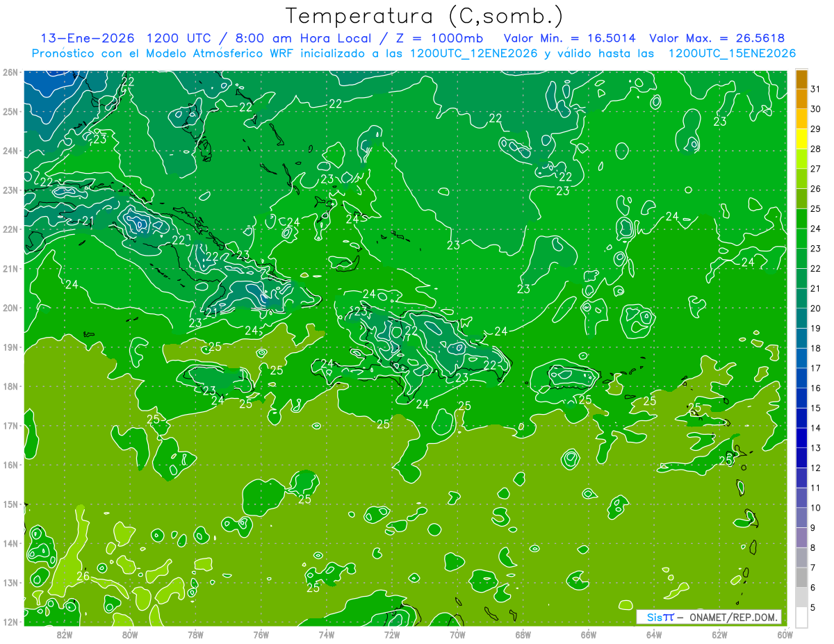The width and height of the screenshot is (834, 644).
Task: Click the latitude axis label '20N'
Action: [x=10, y=308]
